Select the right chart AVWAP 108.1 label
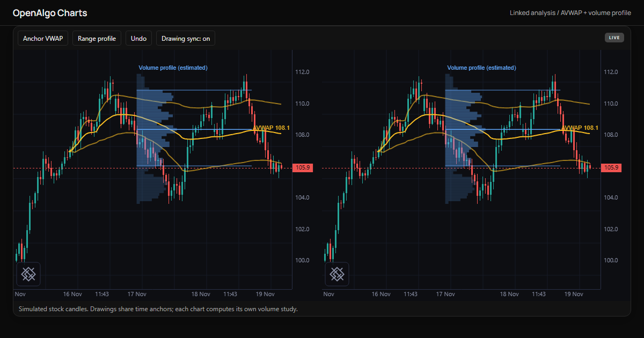Screen dimensions: 644x338 click(580, 128)
